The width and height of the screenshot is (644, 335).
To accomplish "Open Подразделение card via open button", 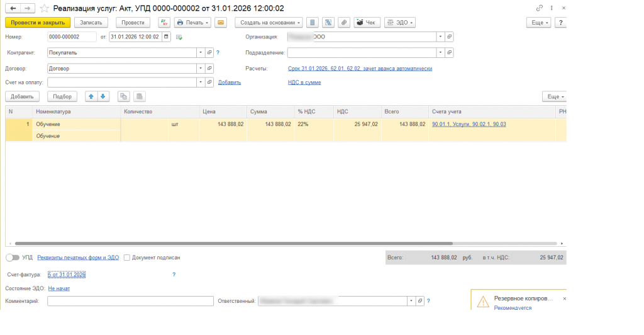I will point(449,53).
